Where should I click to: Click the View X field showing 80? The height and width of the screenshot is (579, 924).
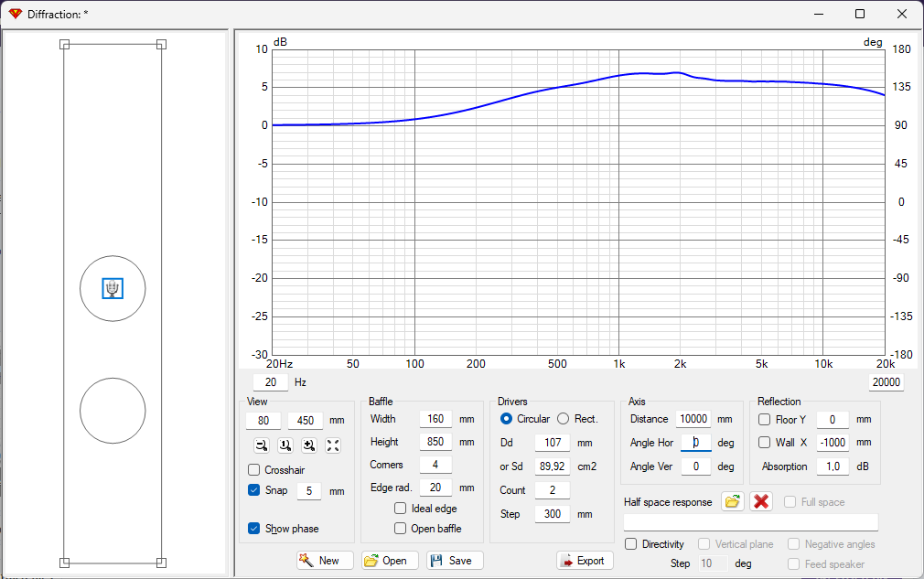coord(263,421)
